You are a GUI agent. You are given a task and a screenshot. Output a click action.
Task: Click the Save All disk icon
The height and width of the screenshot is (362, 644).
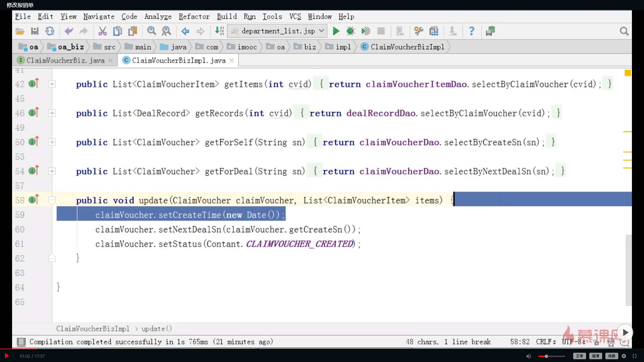point(35,31)
